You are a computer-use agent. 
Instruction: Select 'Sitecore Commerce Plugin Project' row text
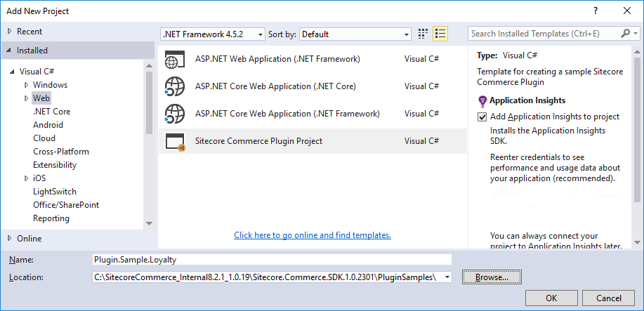(x=258, y=141)
